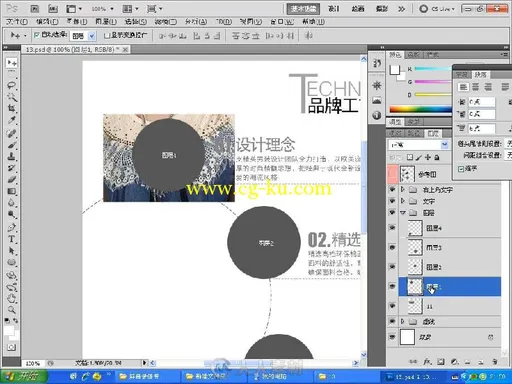Select the Clone Stamp tool

coord(12,157)
